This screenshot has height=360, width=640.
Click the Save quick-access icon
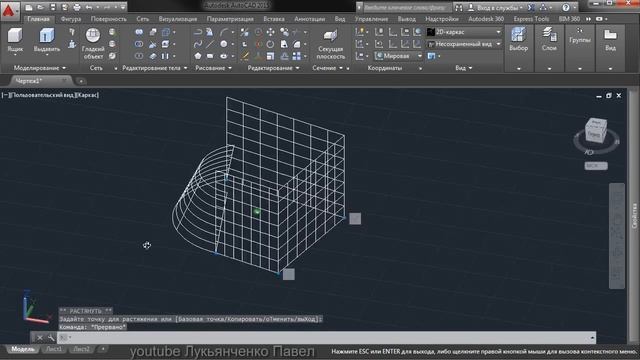(53, 7)
